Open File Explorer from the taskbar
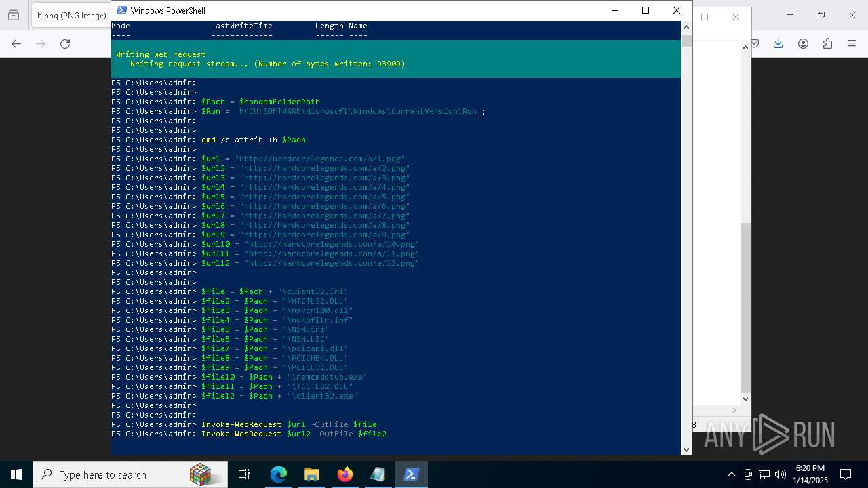 pyautogui.click(x=311, y=474)
